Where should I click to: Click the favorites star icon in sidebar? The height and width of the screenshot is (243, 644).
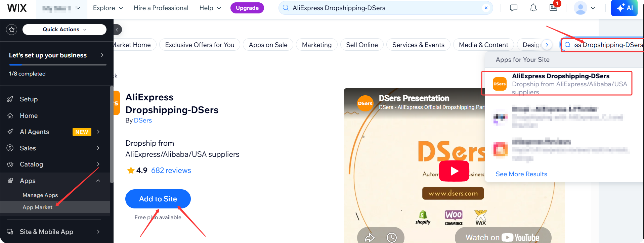tap(12, 30)
